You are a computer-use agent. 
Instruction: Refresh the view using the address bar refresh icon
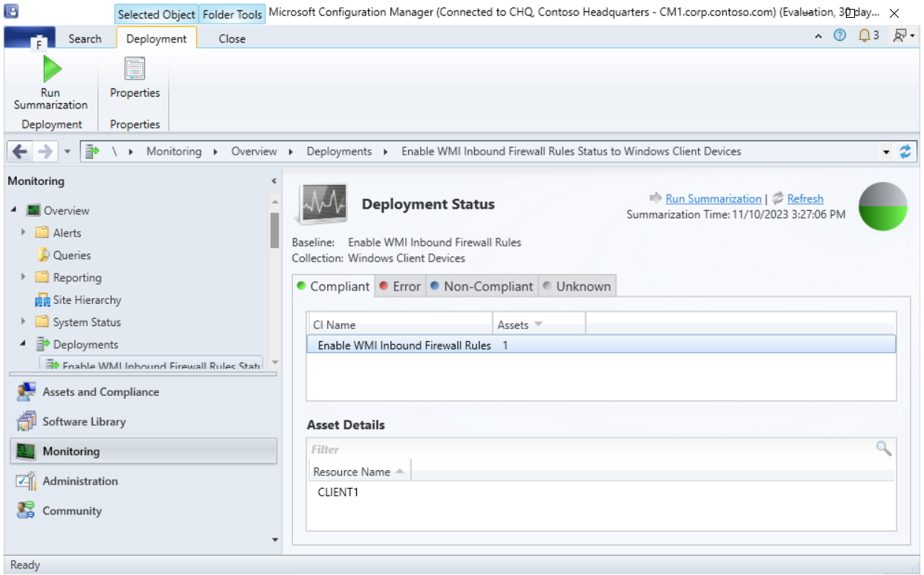(905, 152)
